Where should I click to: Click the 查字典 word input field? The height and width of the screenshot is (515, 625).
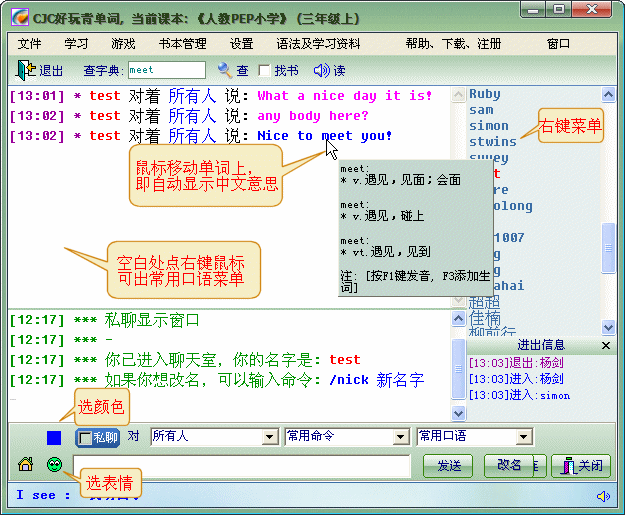[x=168, y=70]
